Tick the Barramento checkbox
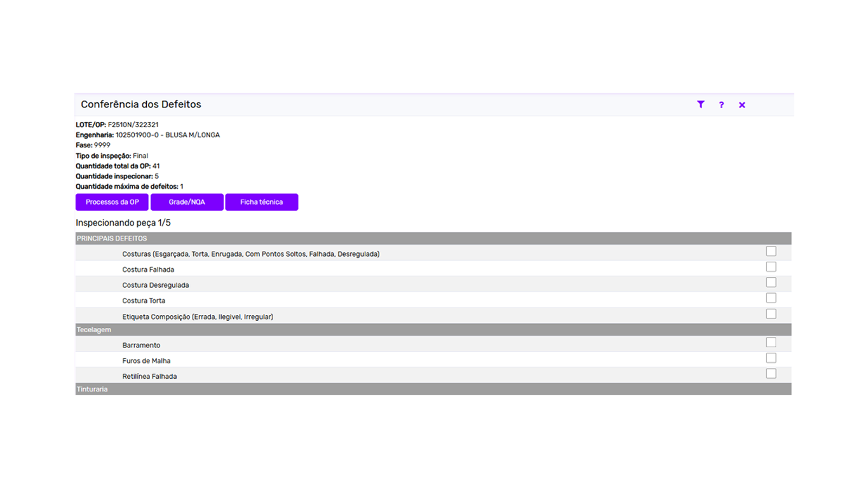Screen dimensions: 868x488 pyautogui.click(x=771, y=342)
